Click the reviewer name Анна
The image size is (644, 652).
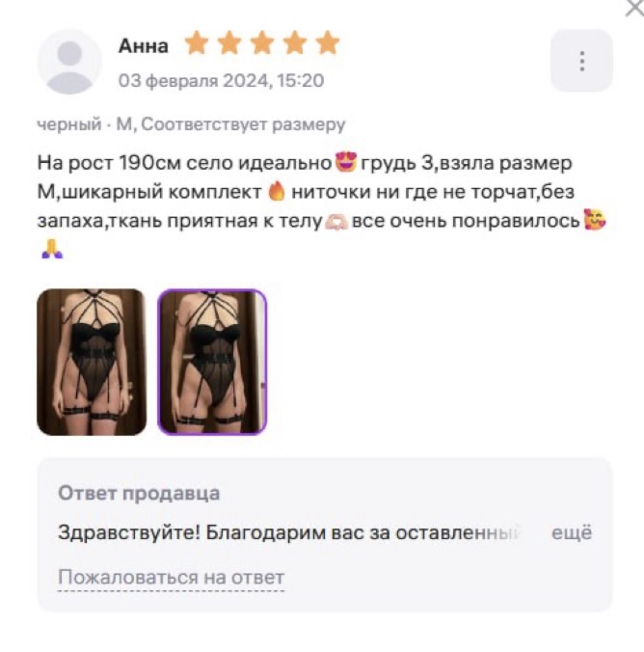point(144,45)
